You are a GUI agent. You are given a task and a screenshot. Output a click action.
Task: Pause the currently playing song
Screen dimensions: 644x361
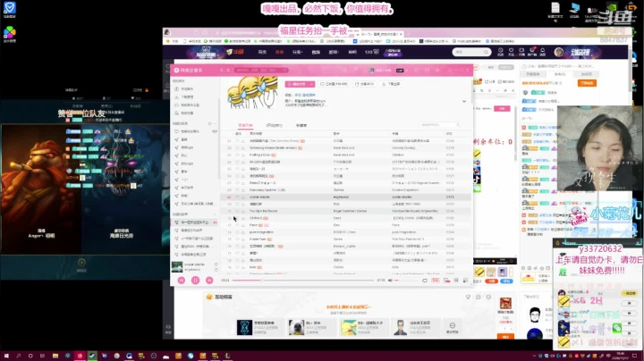[x=195, y=281]
